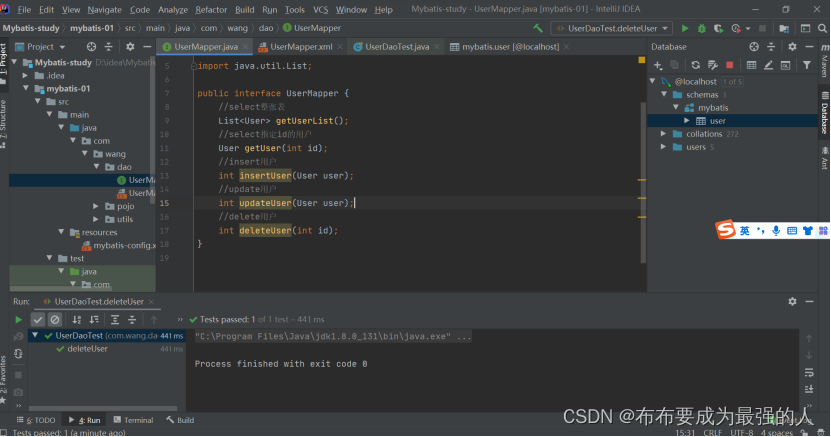Screen dimensions: 831x437
Task: Start debugging with the bug icon
Action: coord(702,28)
